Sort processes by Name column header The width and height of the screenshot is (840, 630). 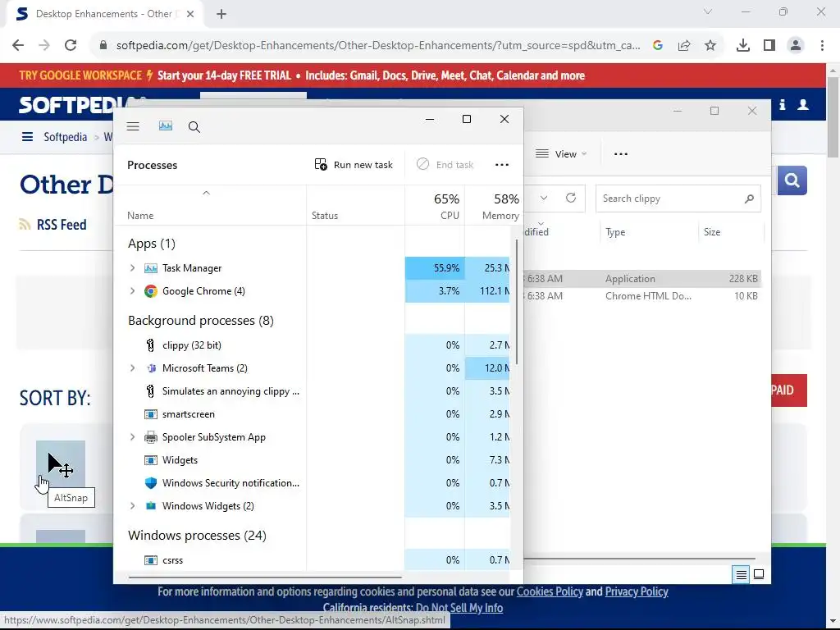[140, 216]
